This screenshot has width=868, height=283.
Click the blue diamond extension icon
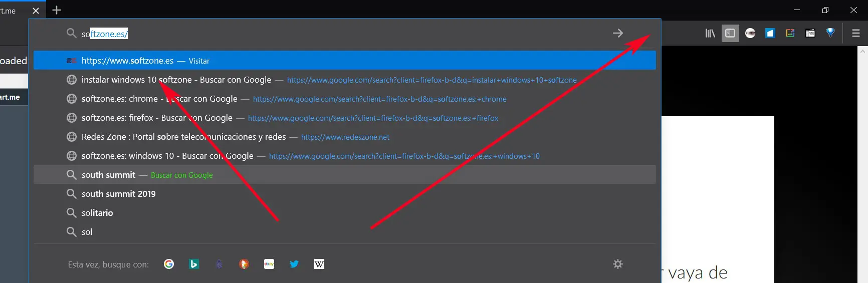tap(830, 33)
